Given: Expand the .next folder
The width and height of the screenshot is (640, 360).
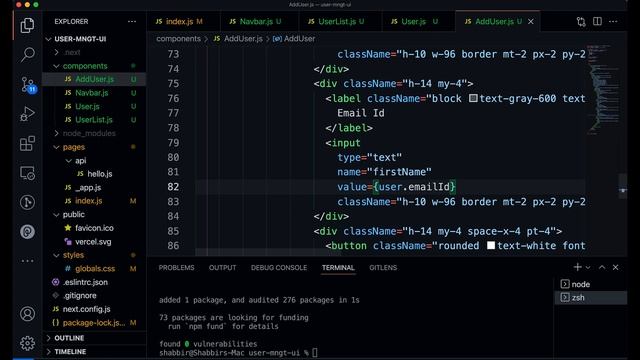Looking at the screenshot, I should coord(95,52).
